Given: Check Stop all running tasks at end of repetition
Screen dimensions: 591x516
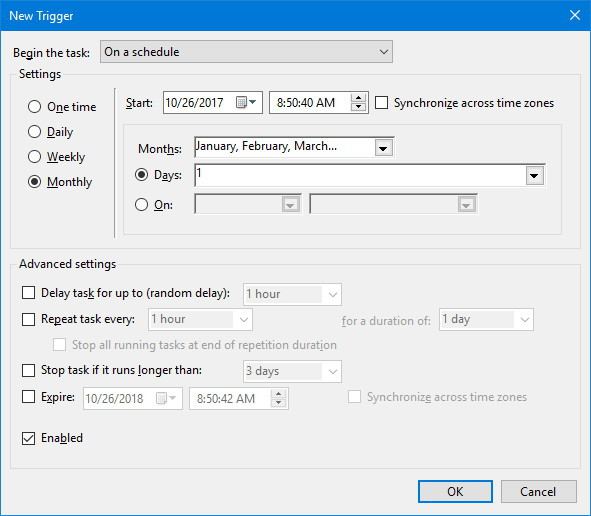Looking at the screenshot, I should pos(59,345).
